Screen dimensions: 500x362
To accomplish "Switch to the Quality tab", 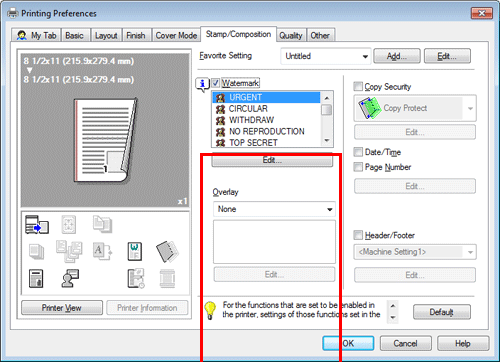I will 291,35.
